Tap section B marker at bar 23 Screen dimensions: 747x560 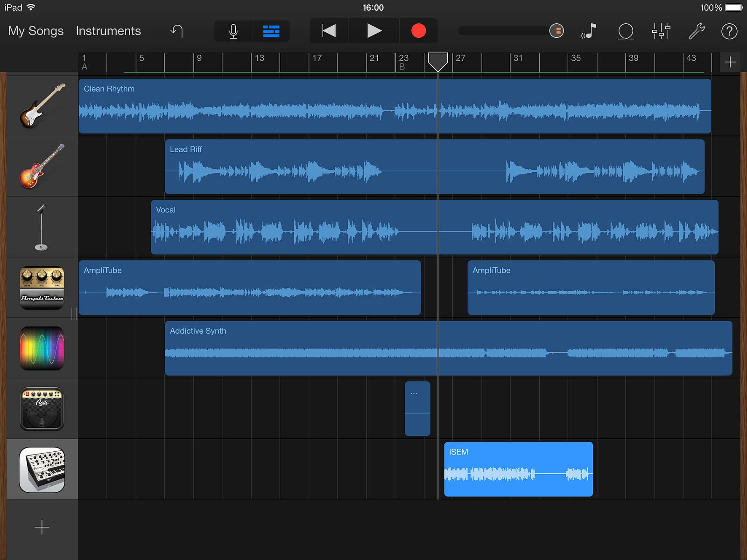[x=402, y=67]
